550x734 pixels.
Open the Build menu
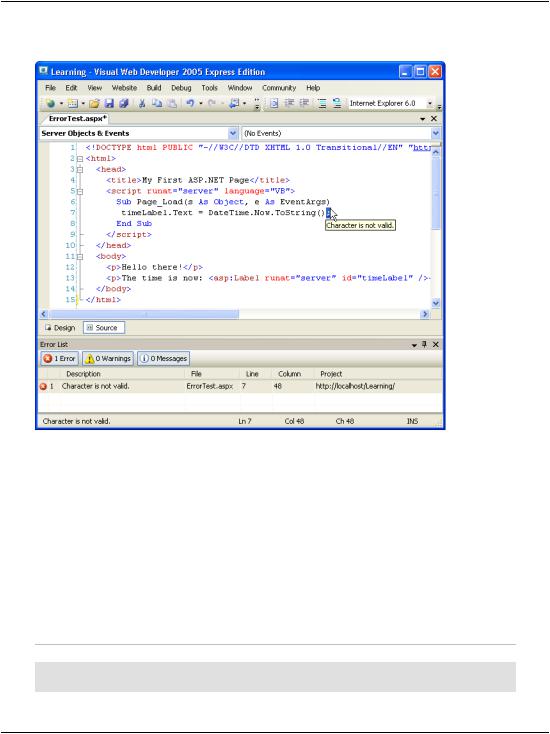tap(154, 88)
